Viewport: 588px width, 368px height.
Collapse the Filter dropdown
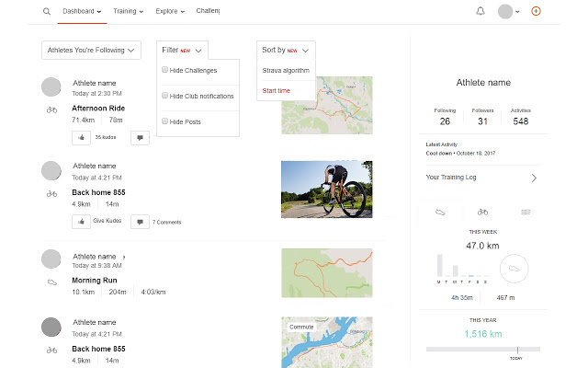coord(182,51)
